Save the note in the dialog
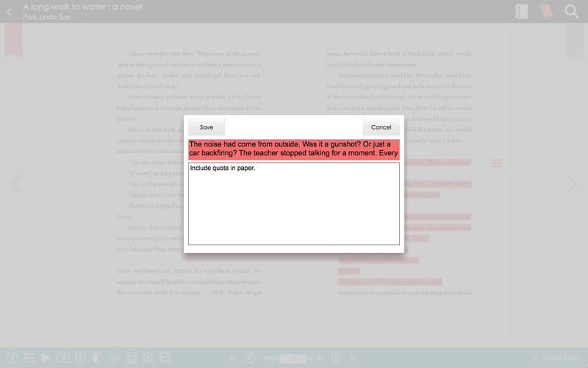Image resolution: width=588 pixels, height=368 pixels. (207, 127)
